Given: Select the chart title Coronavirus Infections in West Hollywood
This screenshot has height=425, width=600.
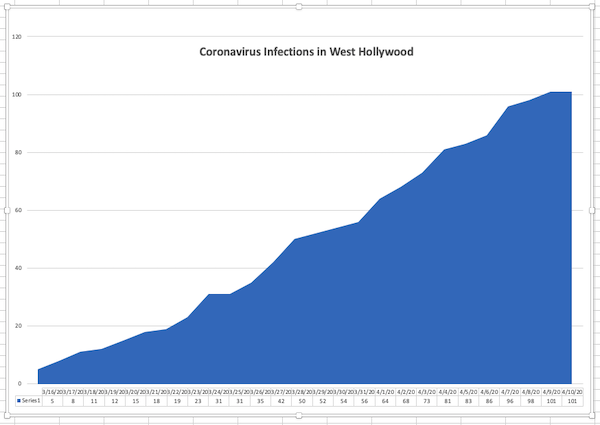Looking at the screenshot, I should [306, 52].
